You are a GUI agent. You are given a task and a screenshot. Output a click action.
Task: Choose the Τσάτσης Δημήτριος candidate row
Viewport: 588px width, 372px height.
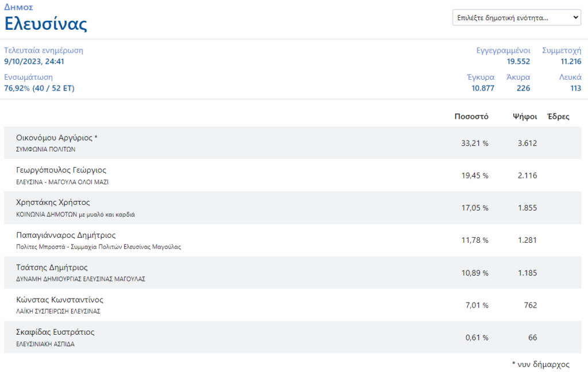52,268
